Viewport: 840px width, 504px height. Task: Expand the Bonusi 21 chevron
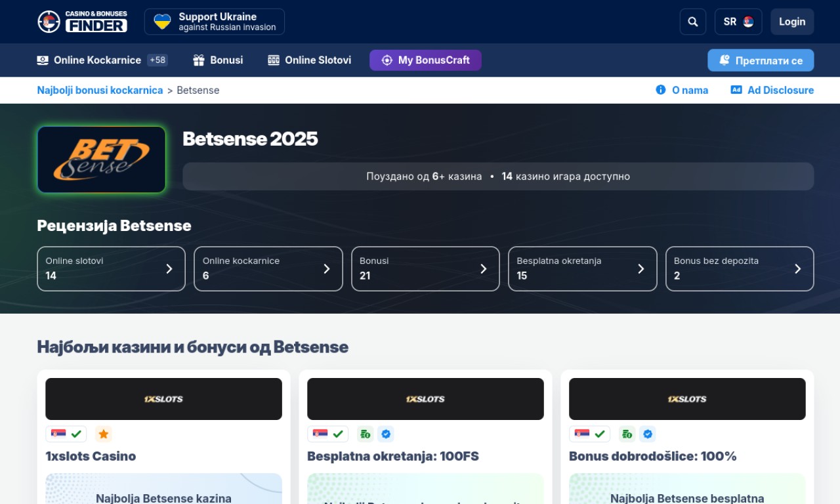tap(484, 268)
